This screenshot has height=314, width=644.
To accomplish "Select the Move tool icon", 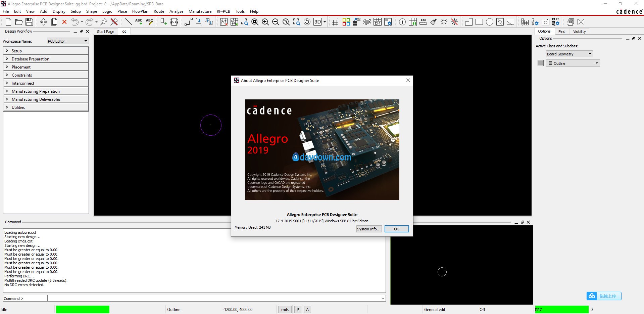I will [44, 22].
